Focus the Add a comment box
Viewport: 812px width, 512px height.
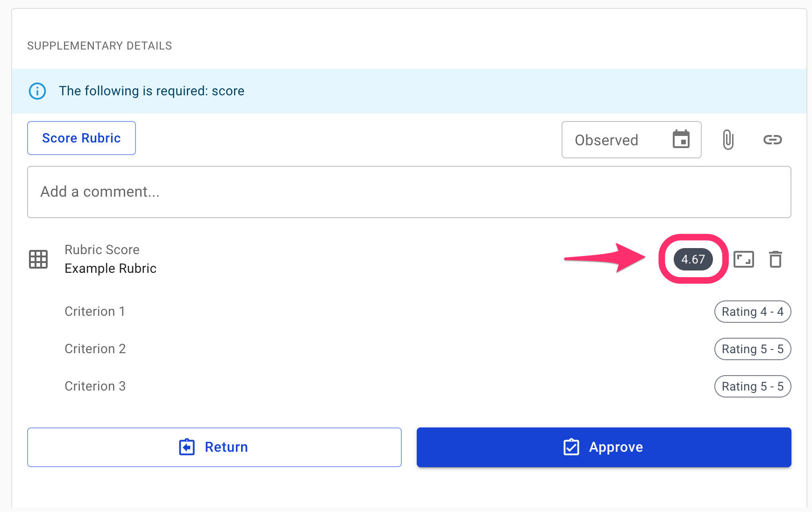[409, 192]
